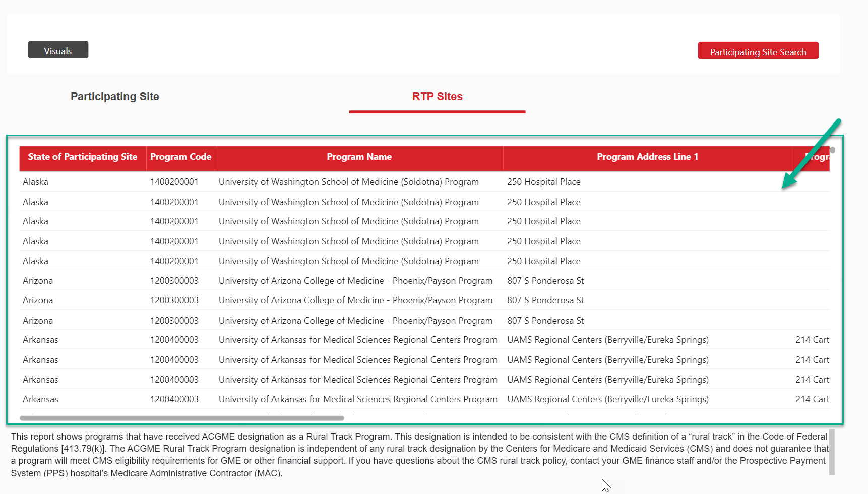Select the first Arkansas state cell
The height and width of the screenshot is (494, 868).
click(x=40, y=340)
